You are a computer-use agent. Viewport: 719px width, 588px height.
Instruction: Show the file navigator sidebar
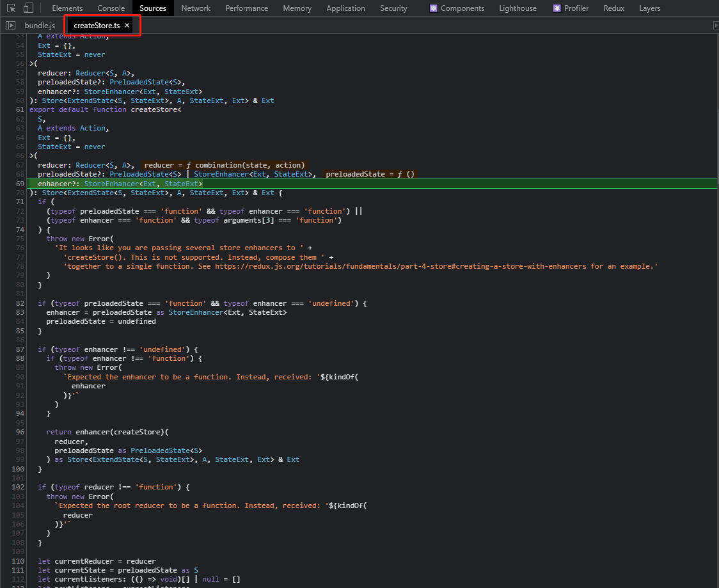[x=10, y=25]
